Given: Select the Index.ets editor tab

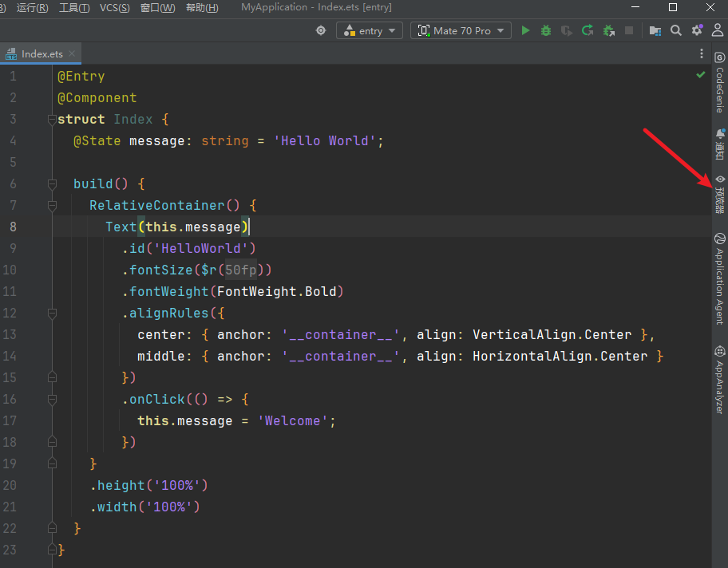Looking at the screenshot, I should click(x=41, y=53).
